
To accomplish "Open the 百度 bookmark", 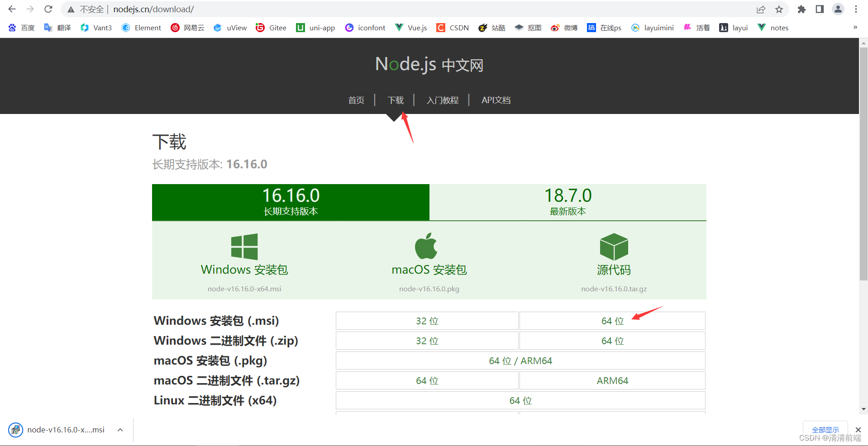I will click(21, 28).
